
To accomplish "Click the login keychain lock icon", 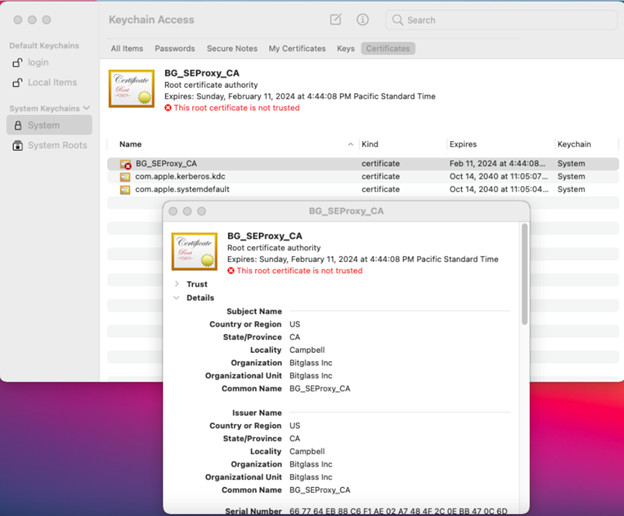I will (x=17, y=63).
